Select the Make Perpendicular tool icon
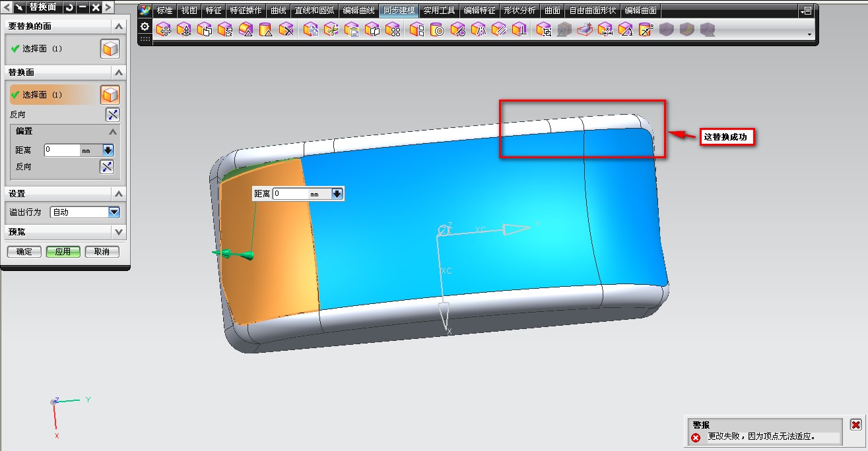The width and height of the screenshot is (868, 451). [x=519, y=29]
